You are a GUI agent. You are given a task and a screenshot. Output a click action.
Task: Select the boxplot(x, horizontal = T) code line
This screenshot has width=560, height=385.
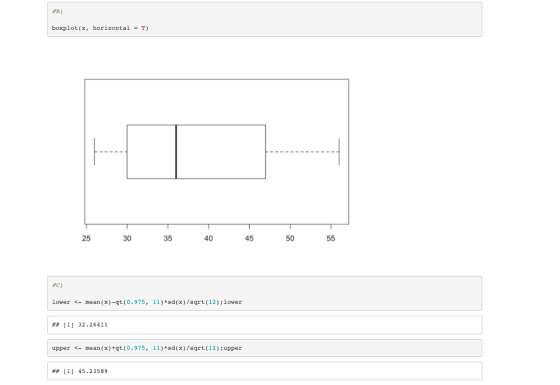click(100, 28)
